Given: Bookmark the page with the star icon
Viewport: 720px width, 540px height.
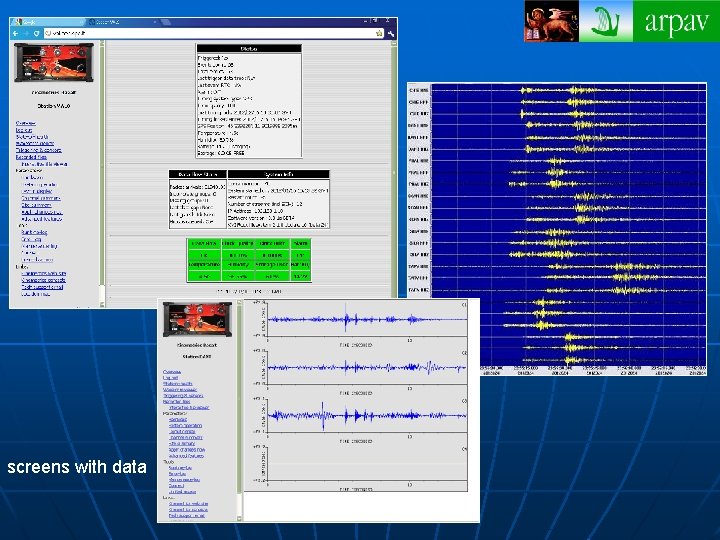Looking at the screenshot, I should click(379, 33).
